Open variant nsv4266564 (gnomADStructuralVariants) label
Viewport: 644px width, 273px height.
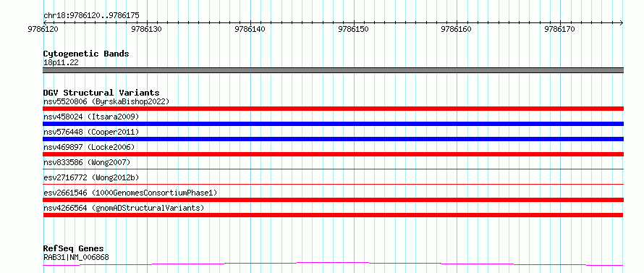[124, 208]
